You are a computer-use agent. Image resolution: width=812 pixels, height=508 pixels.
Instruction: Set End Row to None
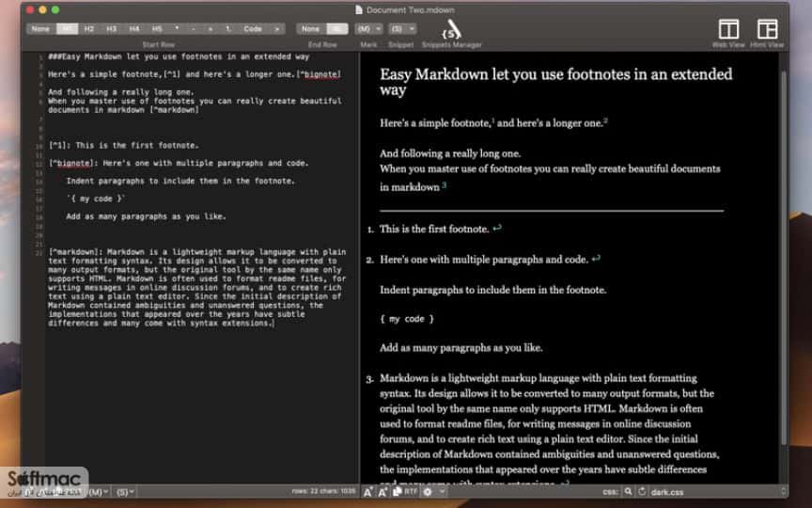click(x=311, y=29)
